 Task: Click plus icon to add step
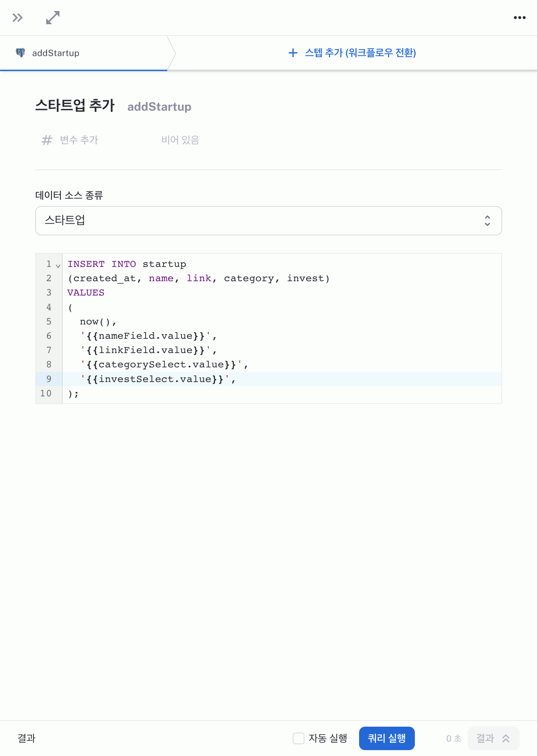click(293, 53)
